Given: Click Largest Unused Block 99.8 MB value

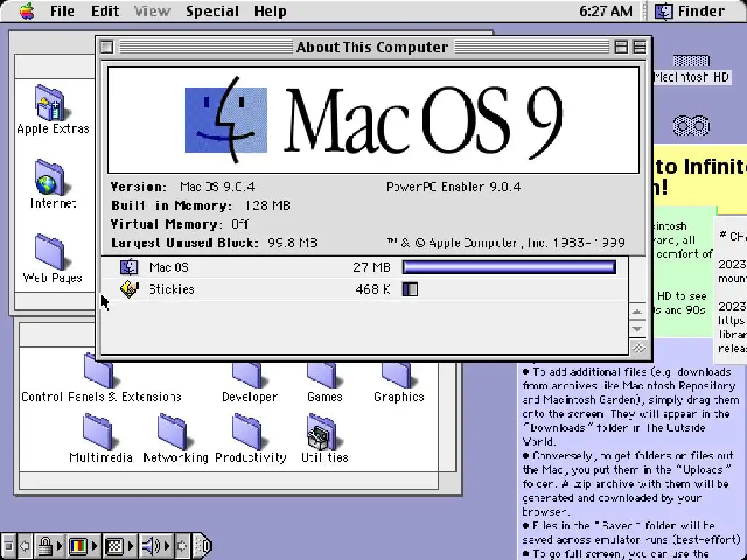Looking at the screenshot, I should pos(292,243).
